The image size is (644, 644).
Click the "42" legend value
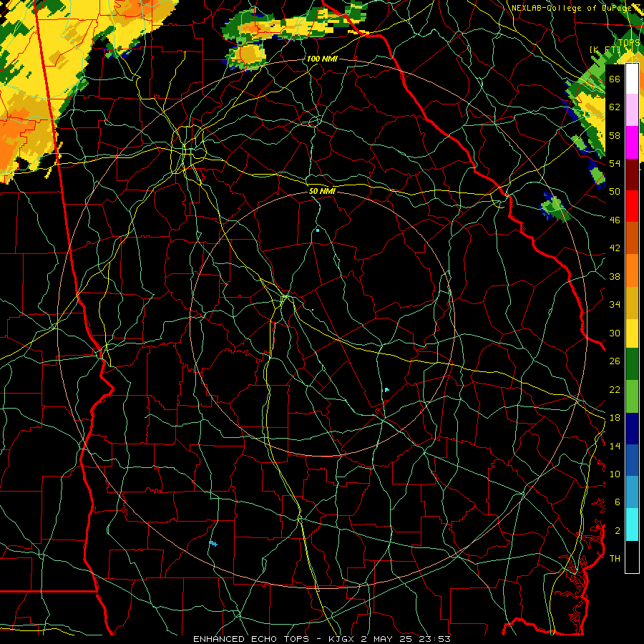coord(615,248)
